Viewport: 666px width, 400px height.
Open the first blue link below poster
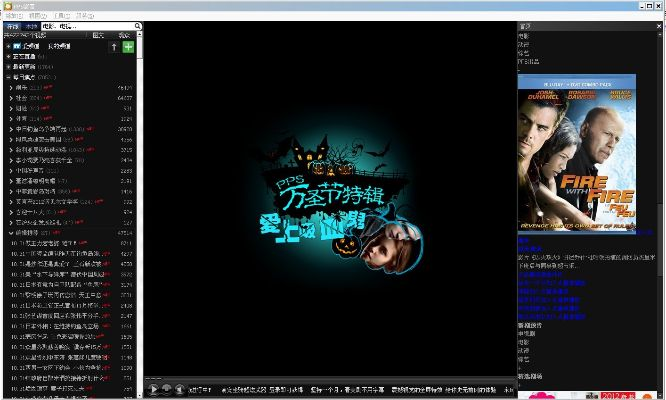tap(524, 241)
